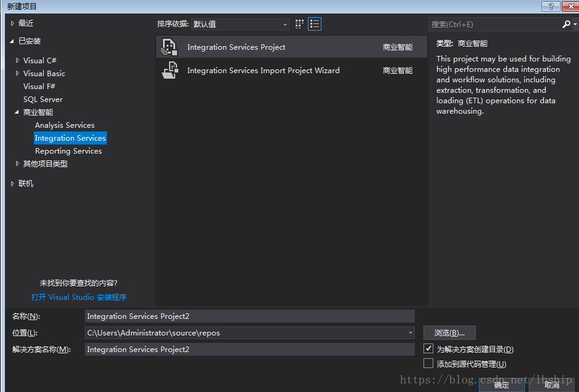This screenshot has width=579, height=392.
Task: Click the 名称 project name field
Action: click(250, 316)
